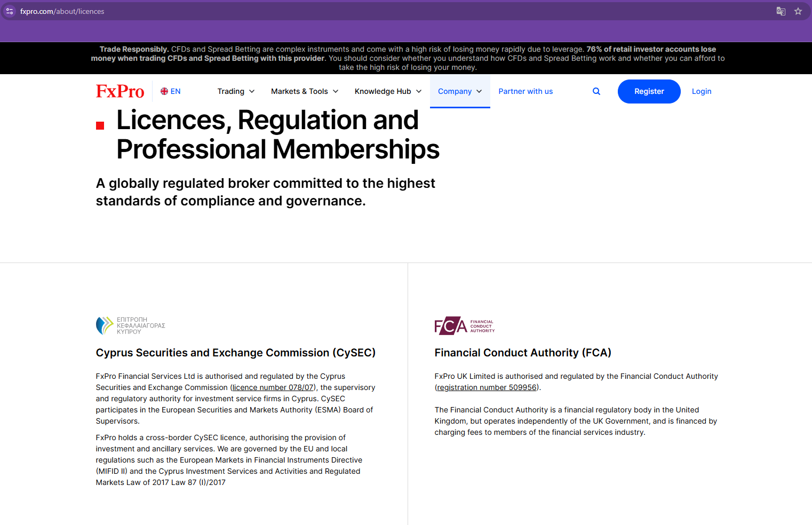812x525 pixels.
Task: Expand the Trading dropdown menu
Action: (236, 91)
